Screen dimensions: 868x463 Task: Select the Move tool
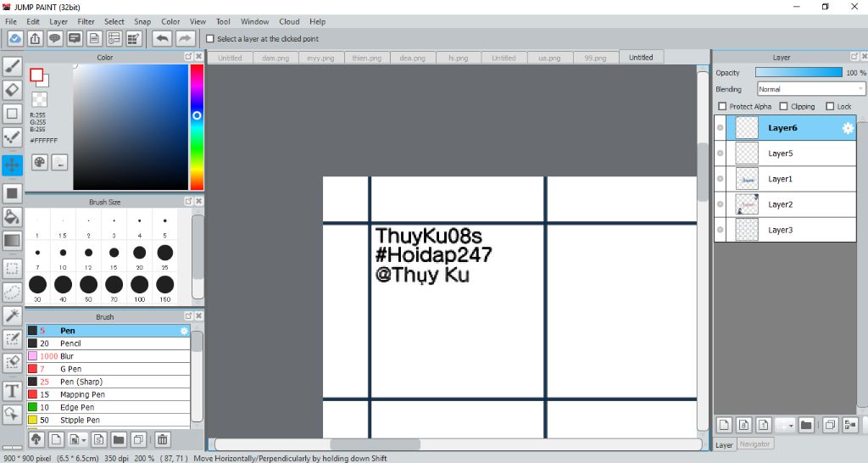point(12,165)
